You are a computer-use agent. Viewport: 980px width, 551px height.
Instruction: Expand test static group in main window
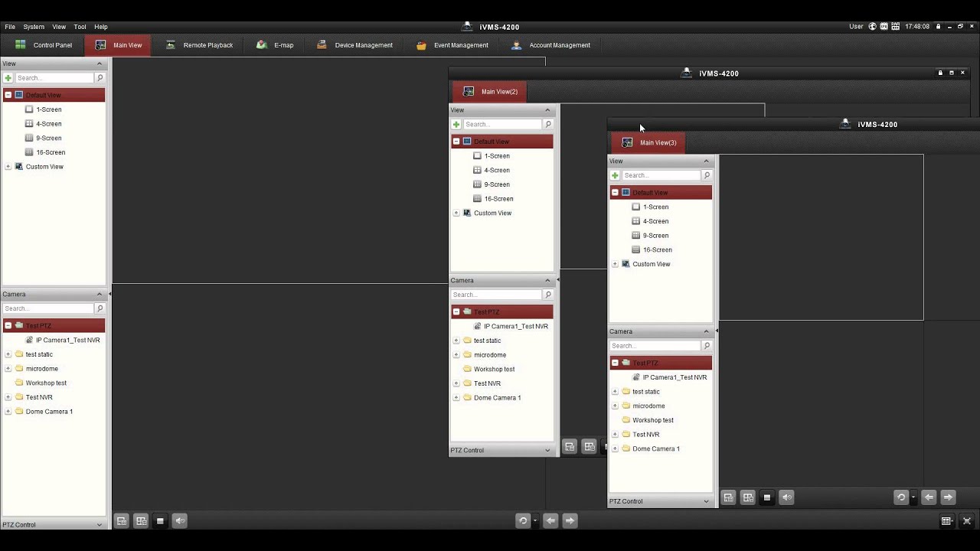pos(8,354)
